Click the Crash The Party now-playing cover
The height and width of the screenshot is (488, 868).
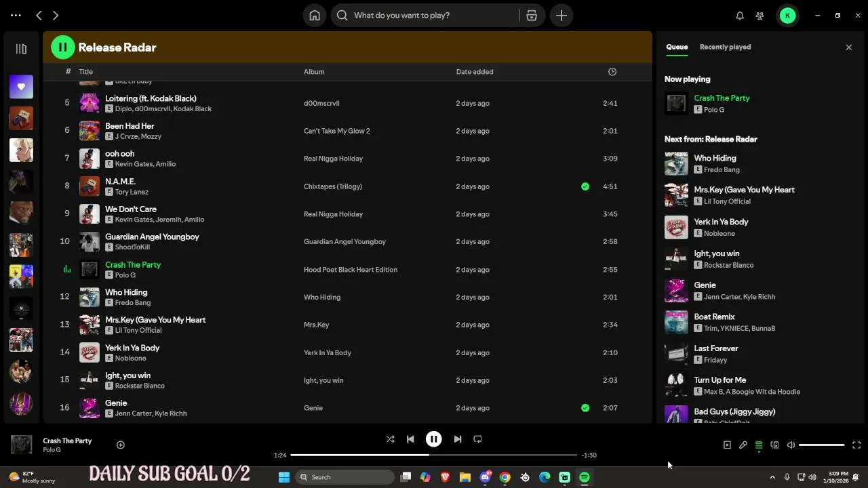tap(21, 445)
